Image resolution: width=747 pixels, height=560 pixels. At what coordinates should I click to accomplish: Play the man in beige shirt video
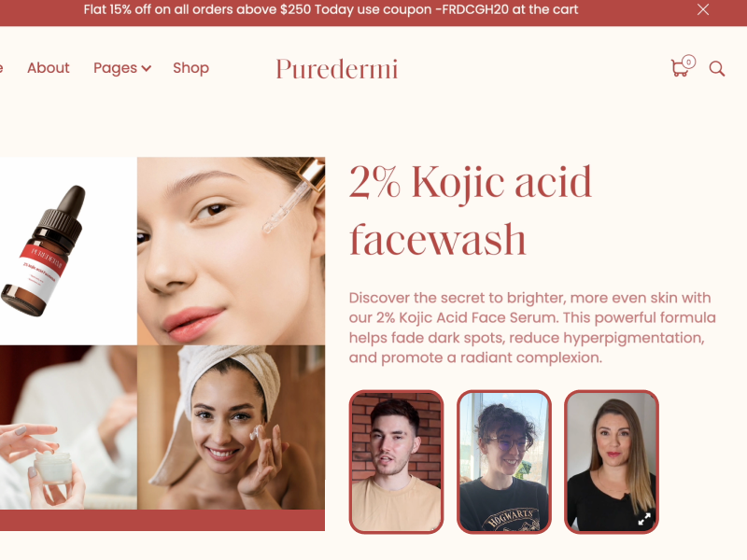[396, 461]
